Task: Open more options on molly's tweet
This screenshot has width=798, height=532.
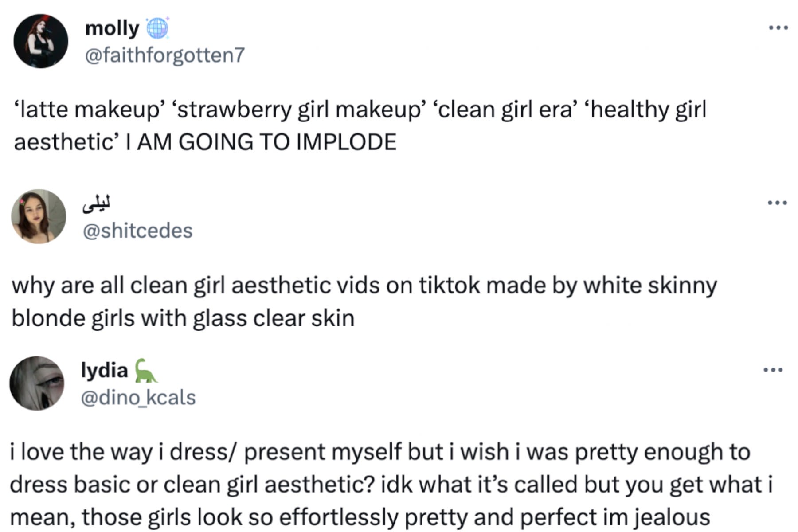Action: [x=778, y=28]
